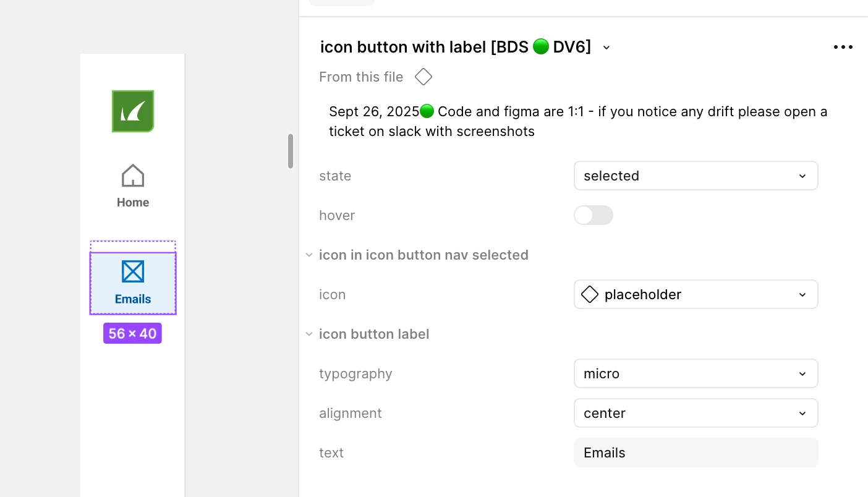Viewport: 868px width, 497px height.
Task: Click the Home label in the sidebar
Action: point(133,203)
